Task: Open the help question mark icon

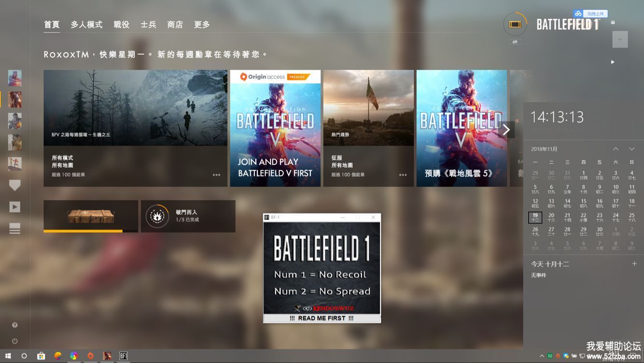Action: 15,325
